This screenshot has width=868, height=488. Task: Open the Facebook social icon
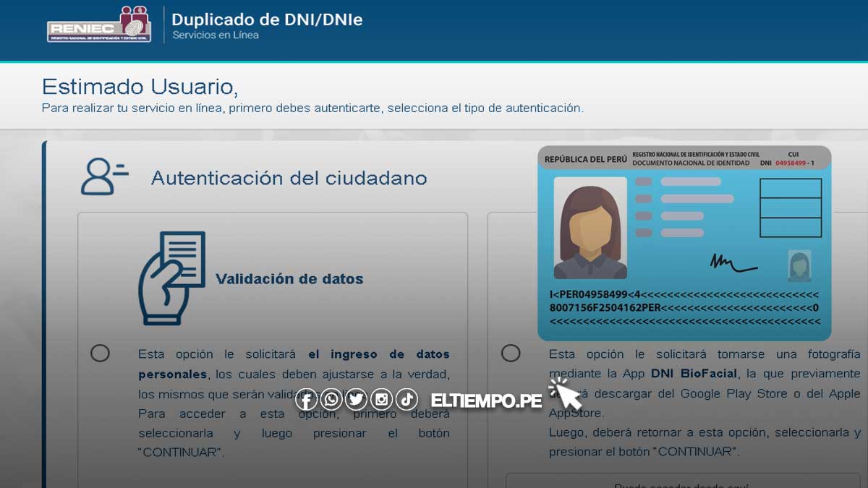point(307,400)
